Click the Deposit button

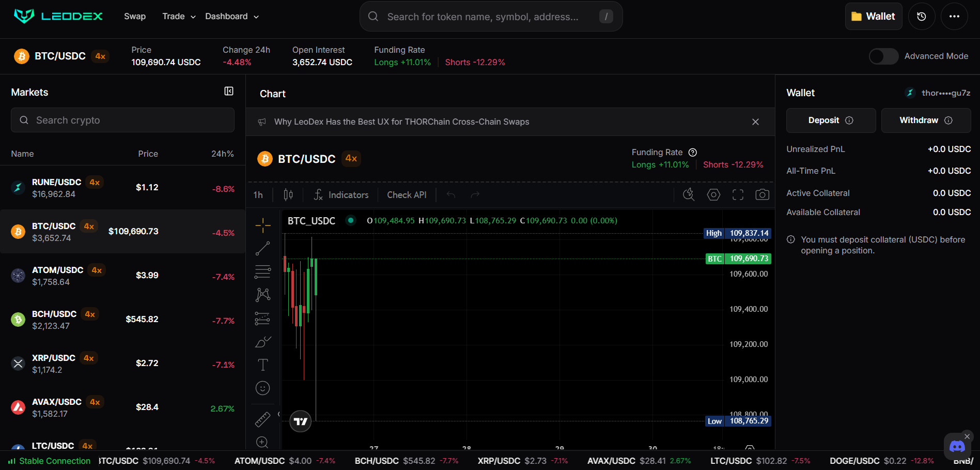[x=830, y=120]
